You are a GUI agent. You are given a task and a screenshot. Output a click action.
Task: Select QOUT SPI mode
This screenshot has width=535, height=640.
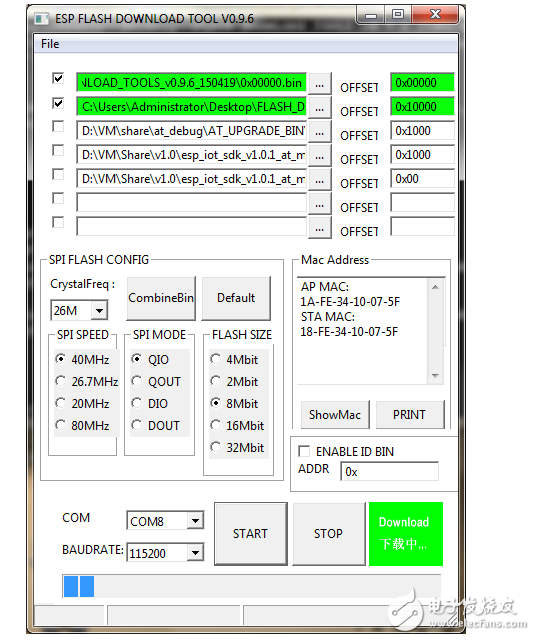[x=156, y=382]
